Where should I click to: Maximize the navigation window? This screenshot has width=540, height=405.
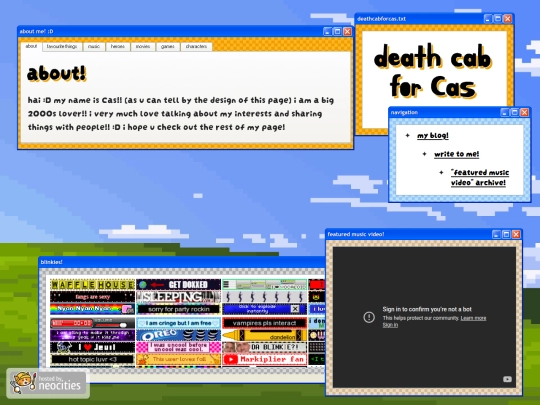515,112
